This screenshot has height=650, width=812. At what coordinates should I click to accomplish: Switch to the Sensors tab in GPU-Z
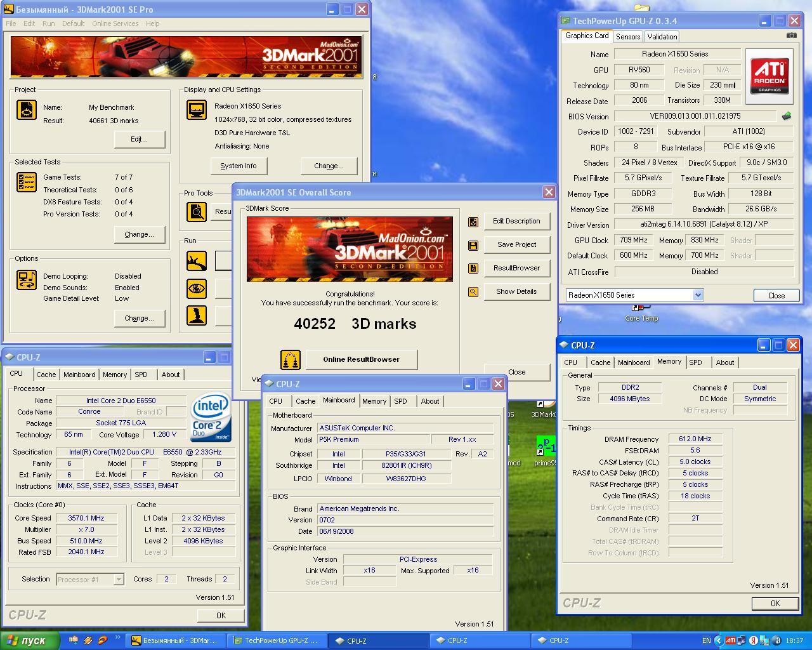(628, 37)
